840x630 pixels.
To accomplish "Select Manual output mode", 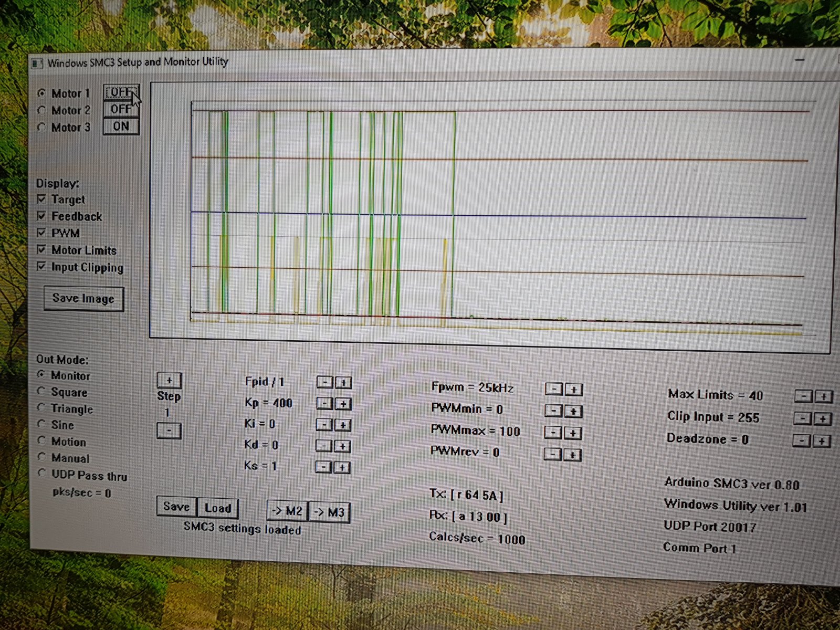I will tap(41, 457).
